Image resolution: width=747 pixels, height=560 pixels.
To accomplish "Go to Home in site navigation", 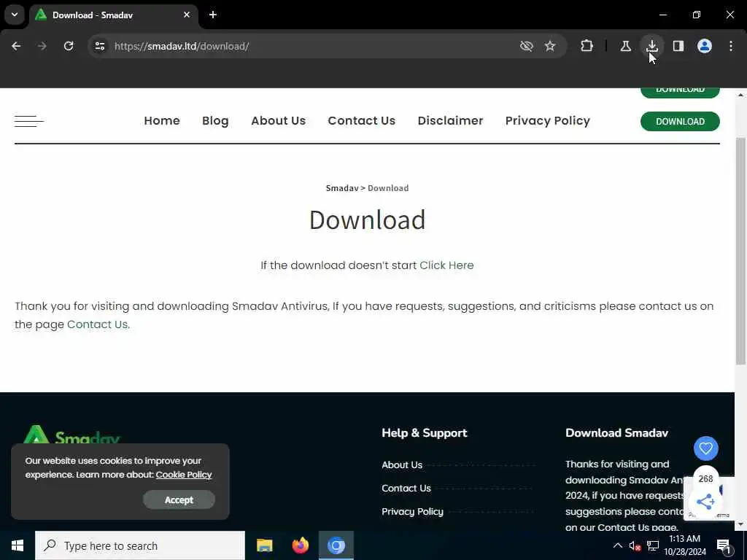I will (162, 121).
